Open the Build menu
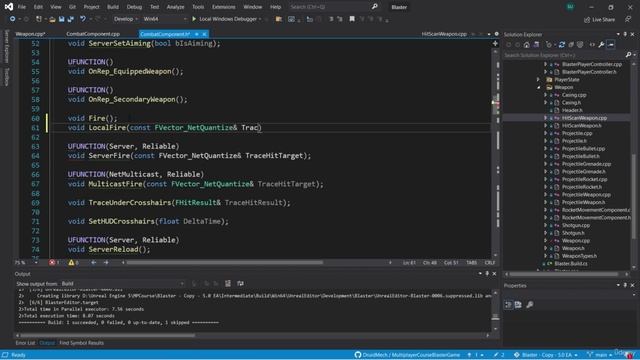 (113, 7)
